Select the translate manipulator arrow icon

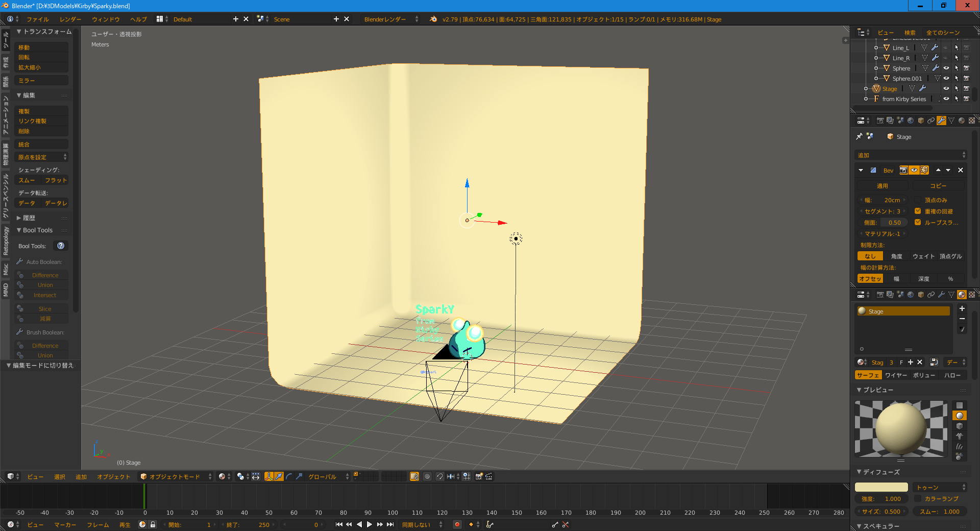coord(279,476)
